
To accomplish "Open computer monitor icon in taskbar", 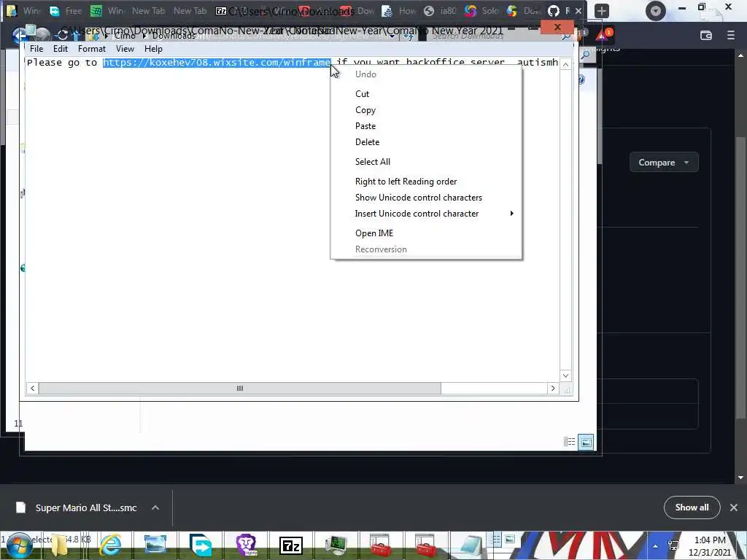I will [336, 545].
